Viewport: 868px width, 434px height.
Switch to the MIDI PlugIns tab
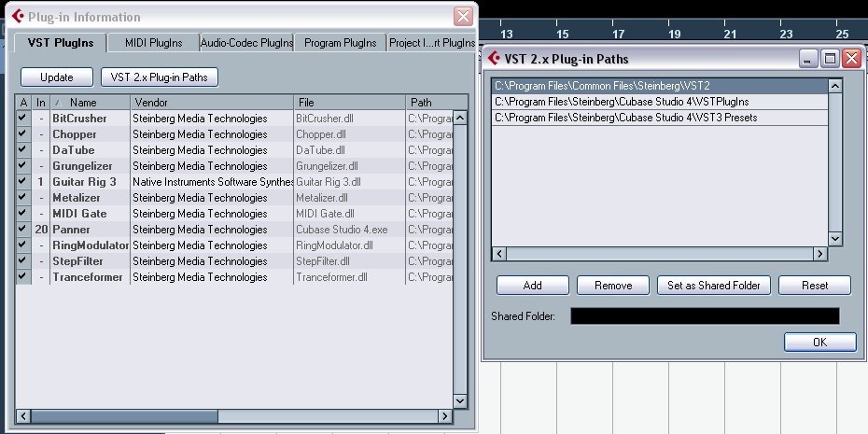coord(153,43)
